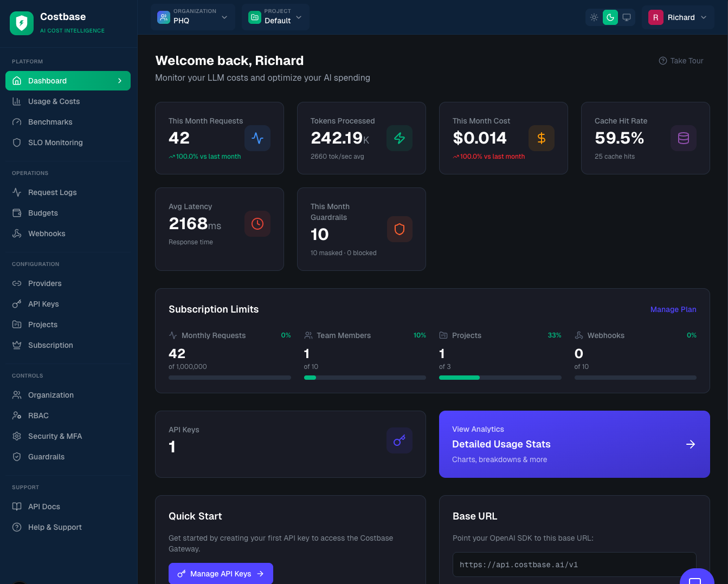Click the Dashboard home icon in sidebar

click(x=17, y=81)
